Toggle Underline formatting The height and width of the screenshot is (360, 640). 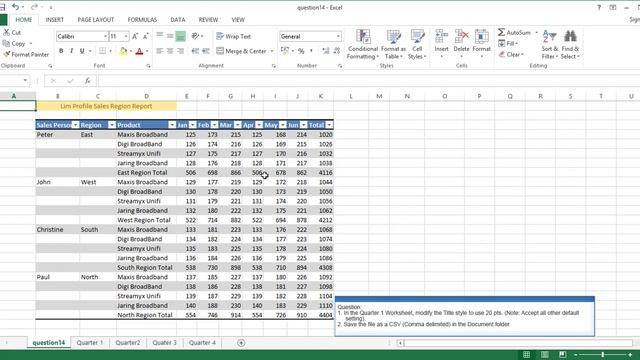coord(82,51)
